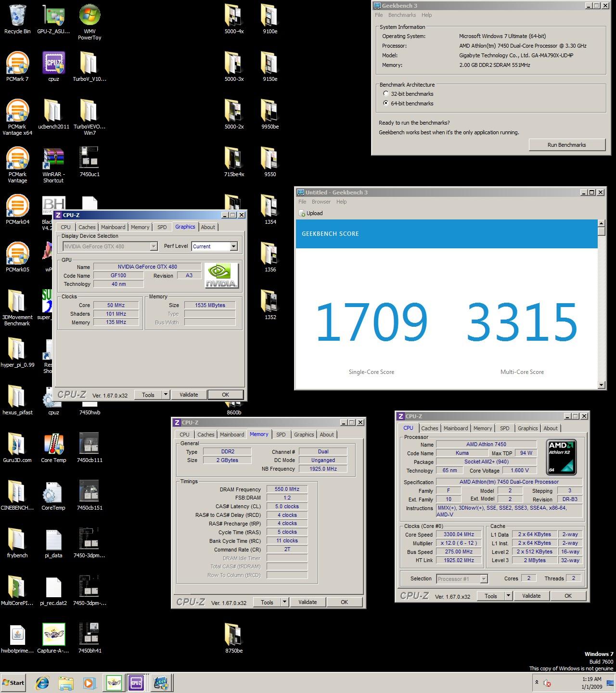This screenshot has height=693, width=616.
Task: Open the Recycle Bin desktop icon
Action: pyautogui.click(x=17, y=19)
